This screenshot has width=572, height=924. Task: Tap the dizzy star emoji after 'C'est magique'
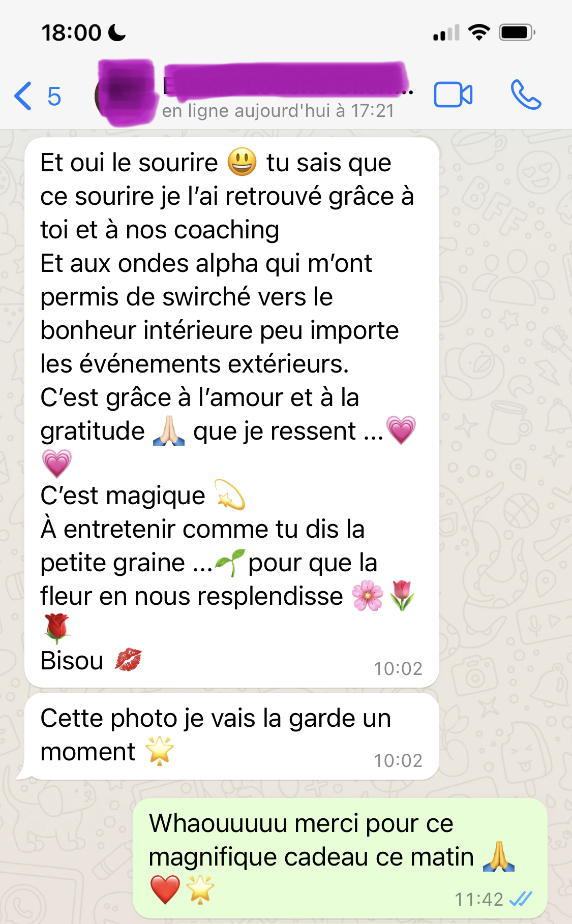tap(230, 495)
